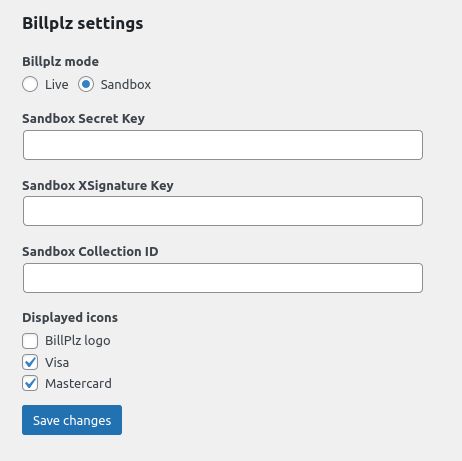
Task: Focus the Sandbox Collection ID input field
Action: tap(223, 278)
